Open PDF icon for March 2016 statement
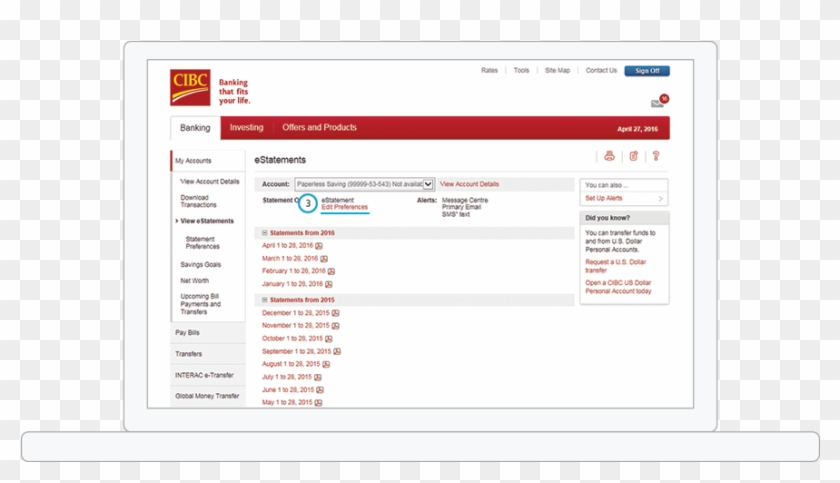This screenshot has width=840, height=483. click(324, 259)
